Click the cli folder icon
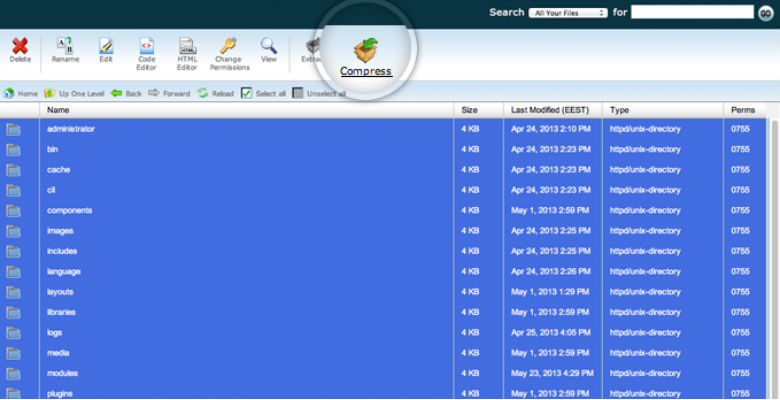The height and width of the screenshot is (400, 780). (x=13, y=191)
